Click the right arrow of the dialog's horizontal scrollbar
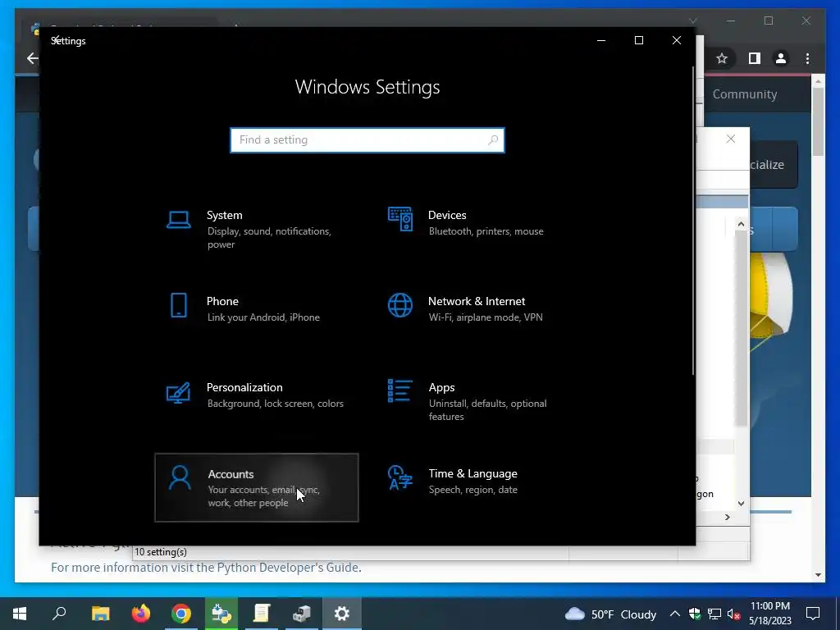Viewport: 840px width, 630px height. pyautogui.click(x=727, y=517)
